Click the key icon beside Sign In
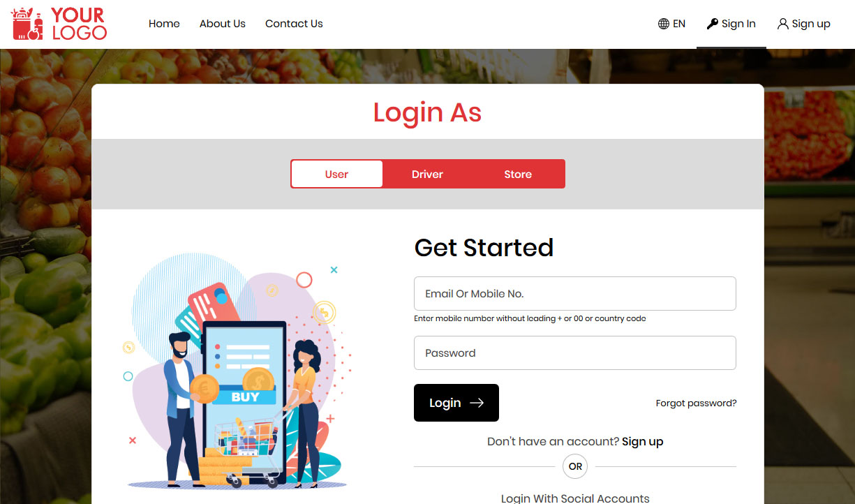This screenshot has width=855, height=504. pos(712,24)
